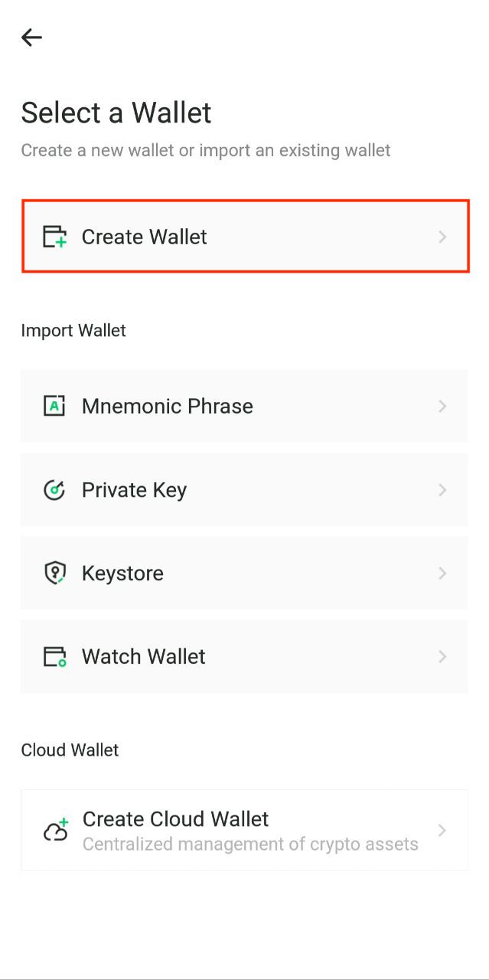Click the "Centralized management of crypto assets" subtitle
The width and height of the screenshot is (489, 980).
(250, 844)
